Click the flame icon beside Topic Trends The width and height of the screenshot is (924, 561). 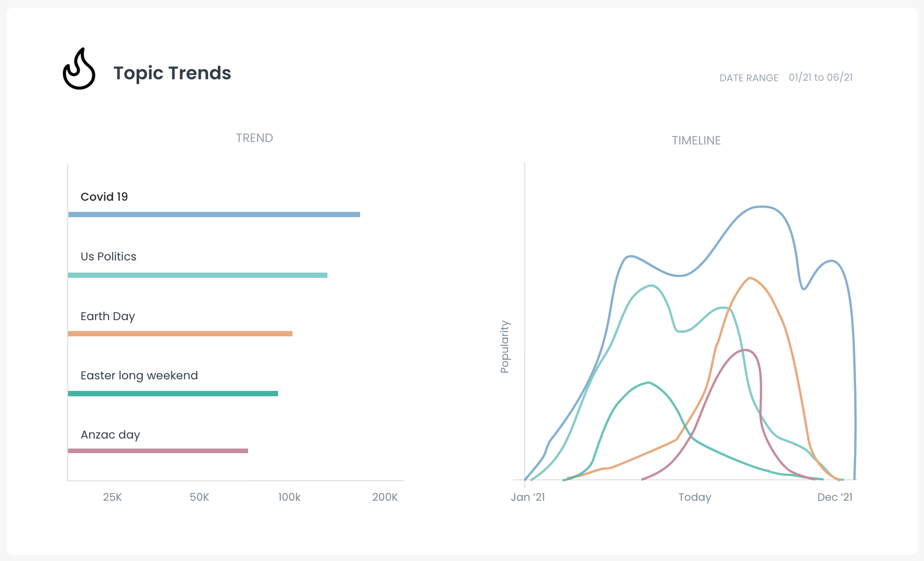[x=79, y=69]
